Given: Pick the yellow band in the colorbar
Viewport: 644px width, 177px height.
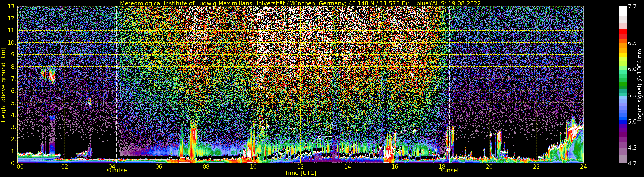Looking at the screenshot, I should pyautogui.click(x=623, y=55).
